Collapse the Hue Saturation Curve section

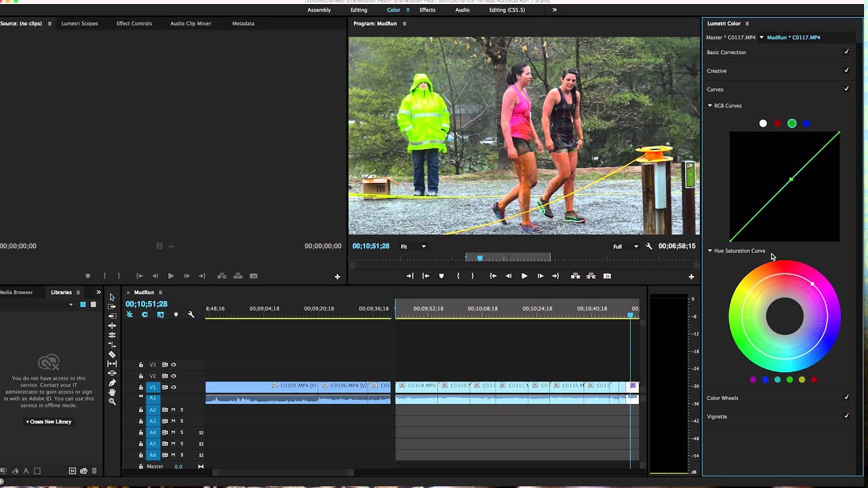point(710,251)
